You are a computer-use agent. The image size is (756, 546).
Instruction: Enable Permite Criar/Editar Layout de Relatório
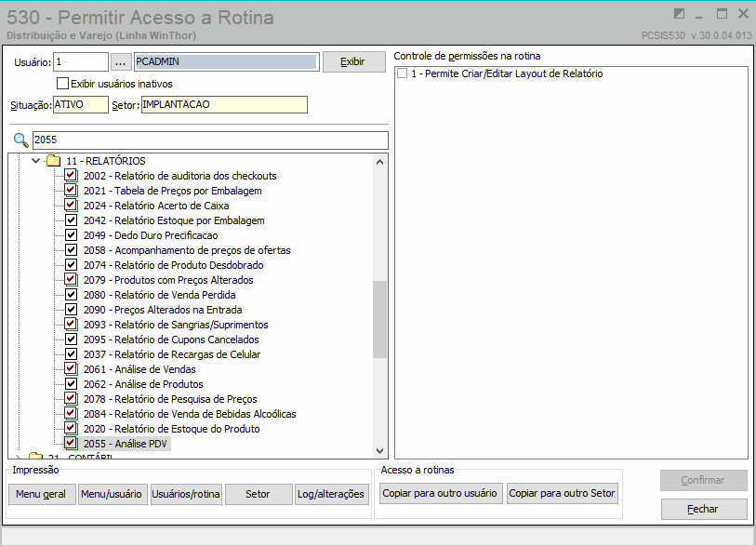(402, 73)
